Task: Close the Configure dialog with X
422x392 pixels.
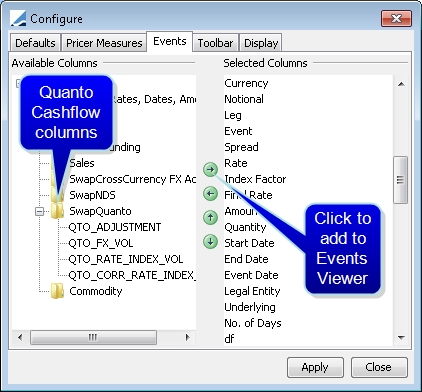Action: point(396,18)
